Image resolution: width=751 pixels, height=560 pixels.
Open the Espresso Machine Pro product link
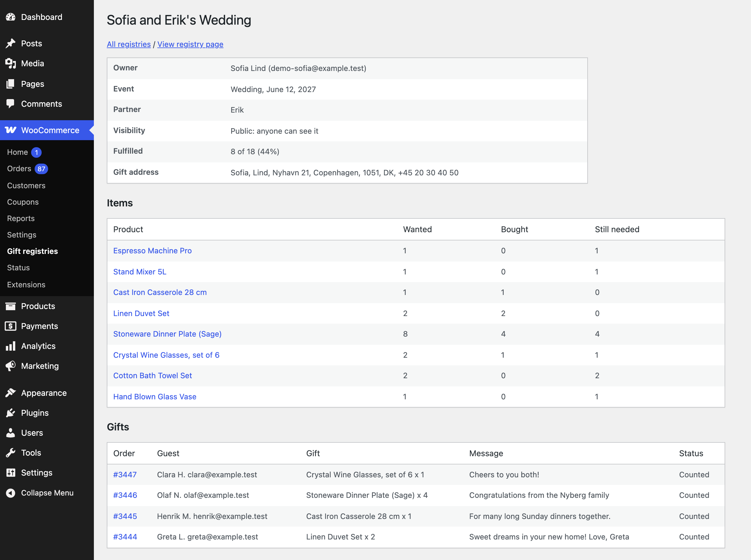point(152,251)
